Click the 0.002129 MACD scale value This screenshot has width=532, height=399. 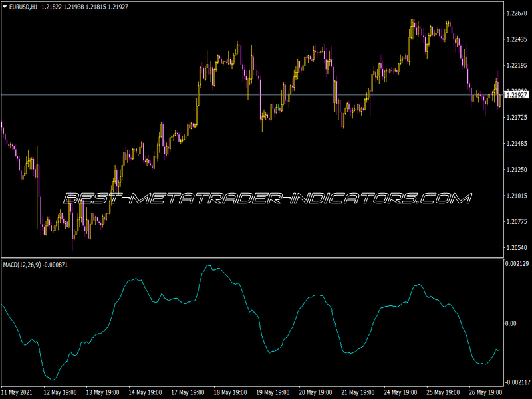[x=517, y=263]
